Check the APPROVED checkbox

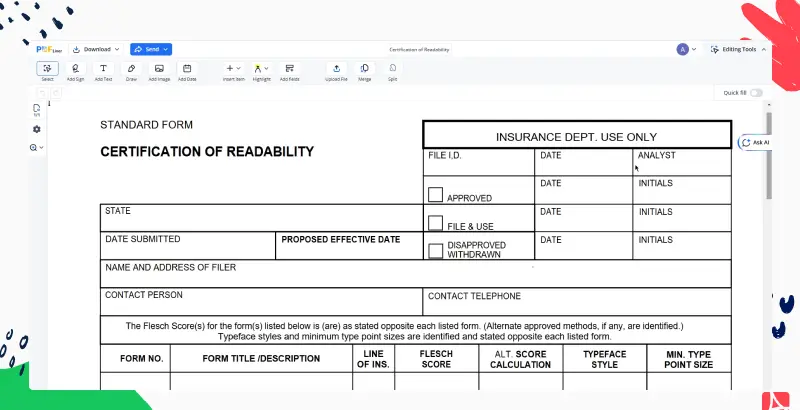tap(435, 194)
